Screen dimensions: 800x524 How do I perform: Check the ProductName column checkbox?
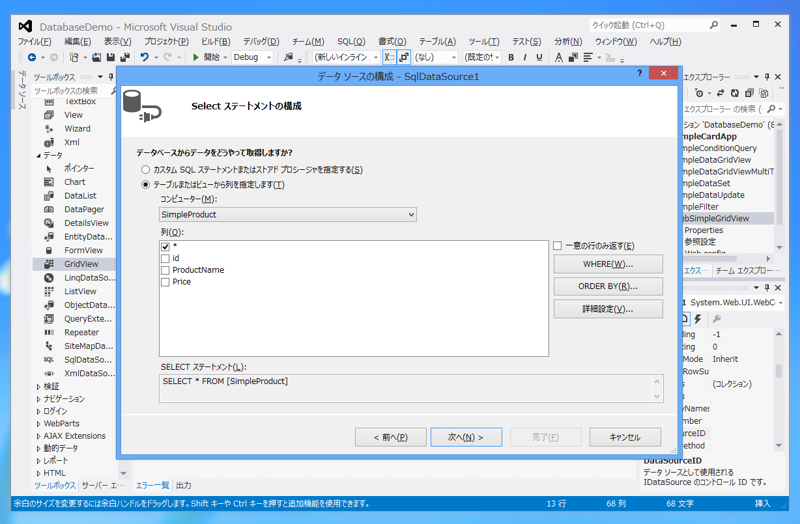tap(165, 270)
